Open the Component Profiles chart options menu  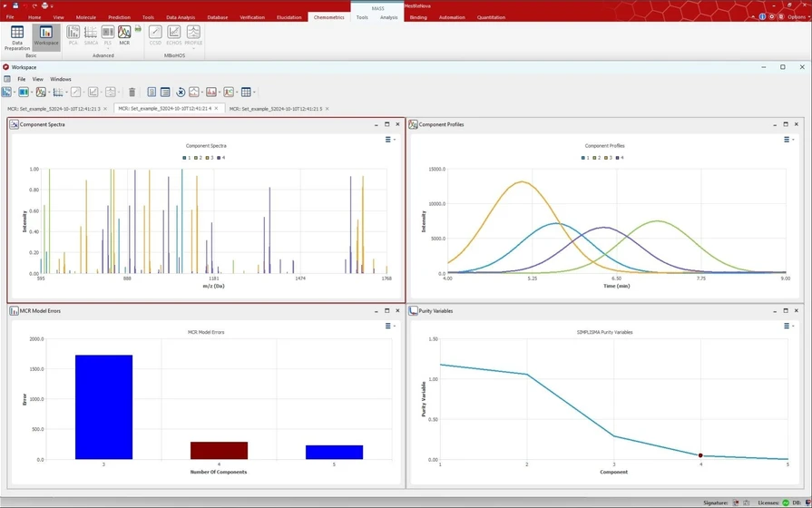788,140
